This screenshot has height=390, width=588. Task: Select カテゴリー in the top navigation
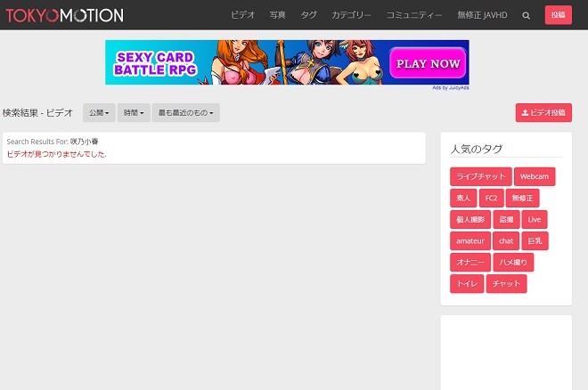coord(351,15)
